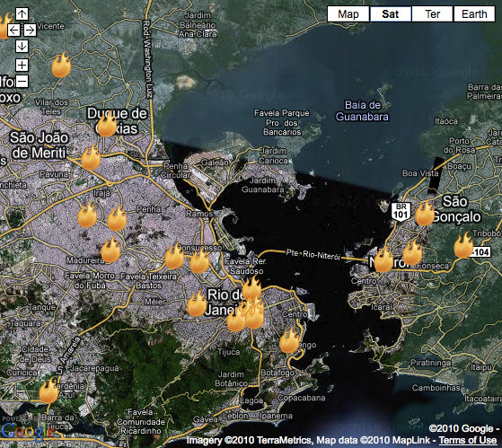Click fire marker over Niterói label
This screenshot has height=448, width=502.
coord(383,259)
